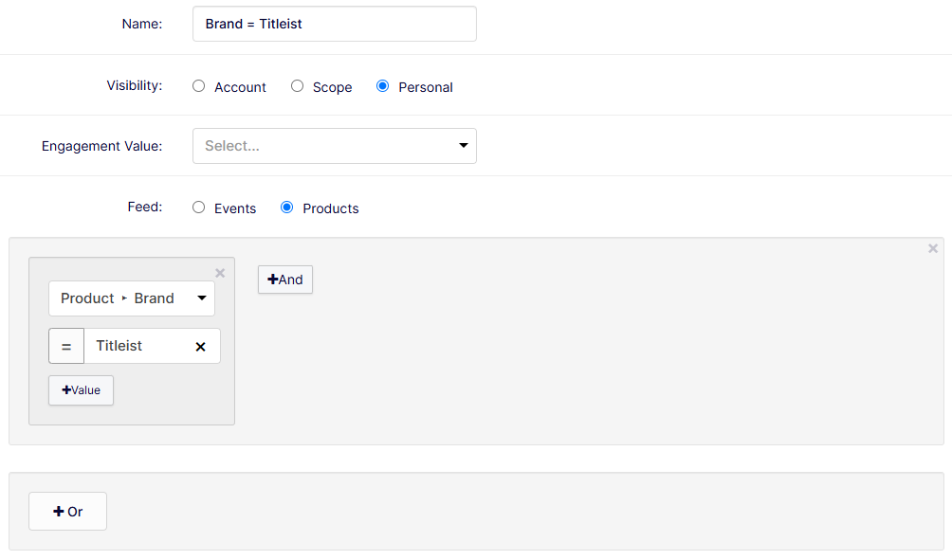Switch feed to Events
This screenshot has width=952, height=560.
(199, 208)
